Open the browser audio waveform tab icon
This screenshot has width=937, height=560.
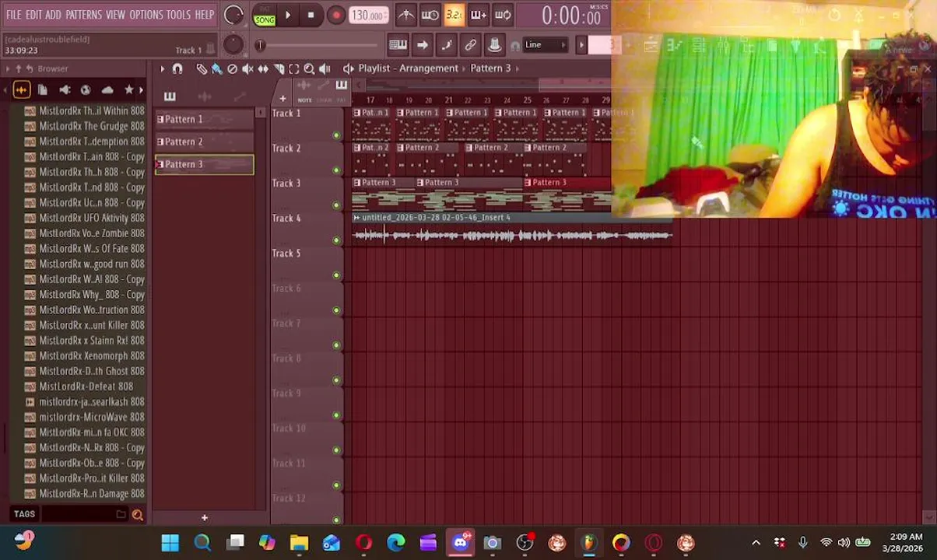pos(21,90)
